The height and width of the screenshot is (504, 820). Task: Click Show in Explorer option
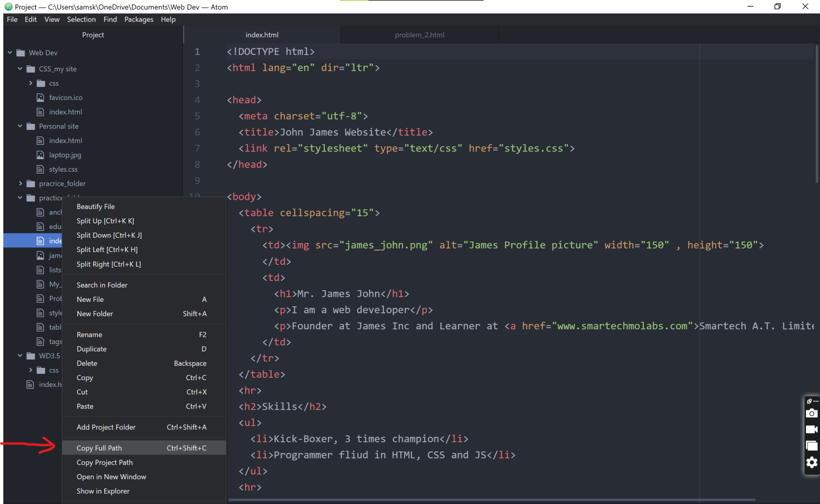pos(103,491)
